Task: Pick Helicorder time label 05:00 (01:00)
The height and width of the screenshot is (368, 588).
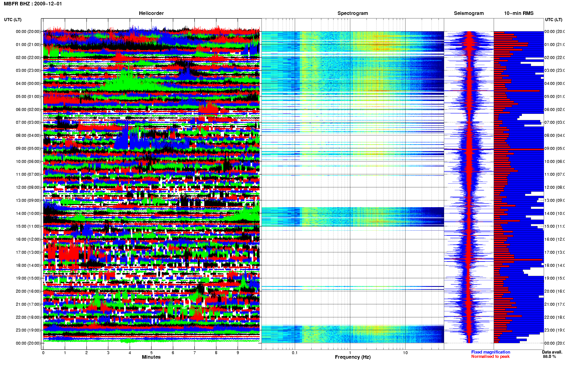Action: pyautogui.click(x=28, y=96)
